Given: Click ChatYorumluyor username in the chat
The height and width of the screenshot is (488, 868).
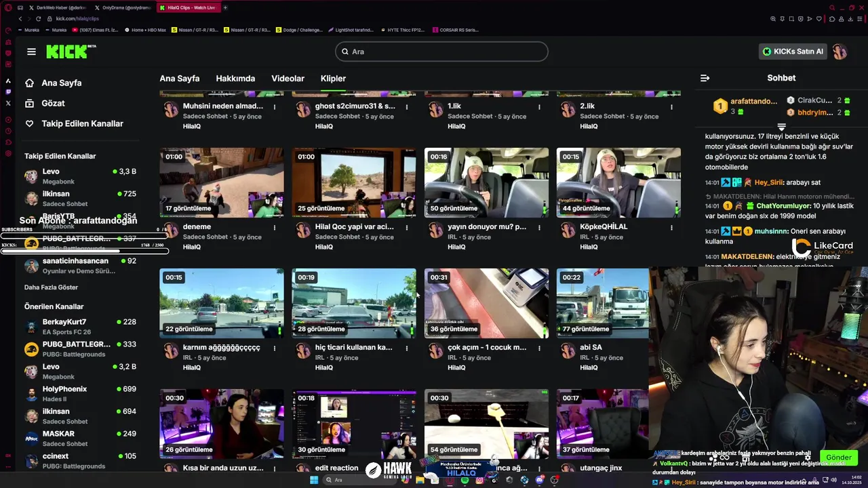Looking at the screenshot, I should 783,205.
